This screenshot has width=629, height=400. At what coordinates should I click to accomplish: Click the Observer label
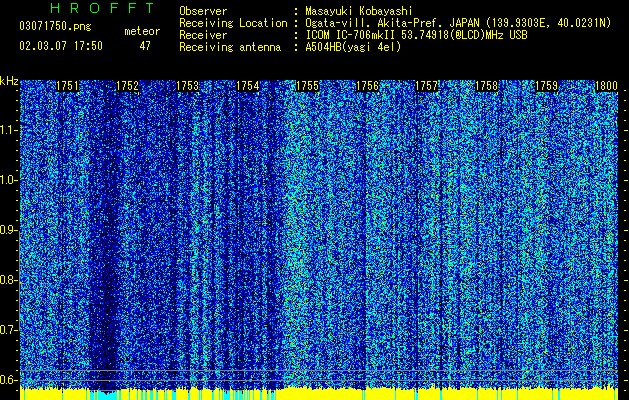[203, 11]
